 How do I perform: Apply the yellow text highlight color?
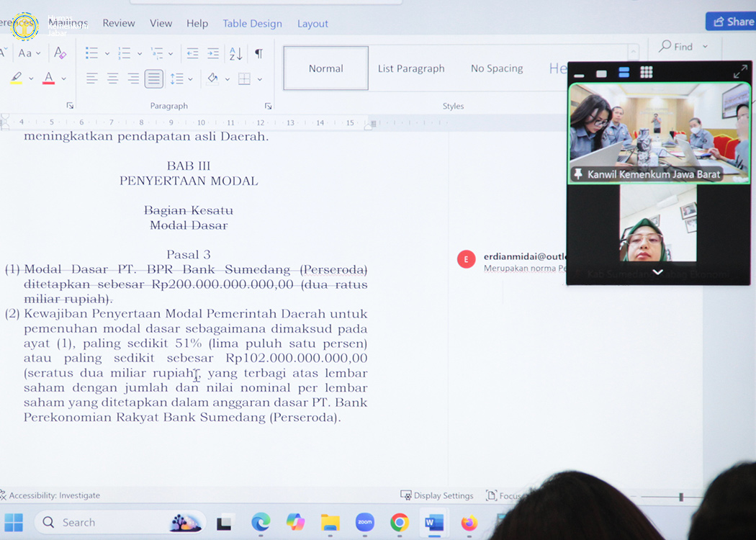pyautogui.click(x=17, y=78)
